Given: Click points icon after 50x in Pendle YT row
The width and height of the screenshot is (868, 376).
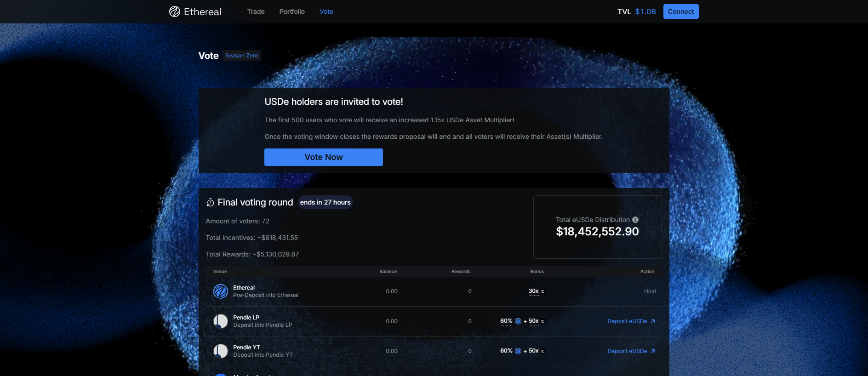Looking at the screenshot, I should click(542, 351).
